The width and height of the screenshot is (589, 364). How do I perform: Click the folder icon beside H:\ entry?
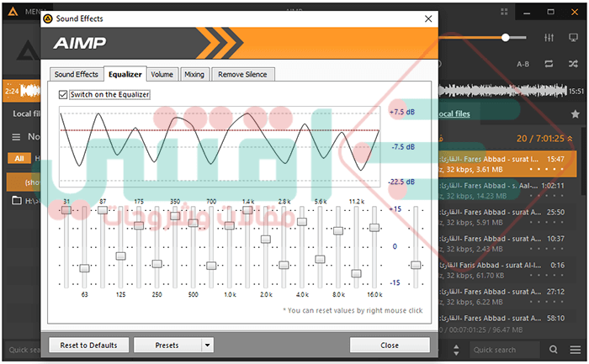17,200
